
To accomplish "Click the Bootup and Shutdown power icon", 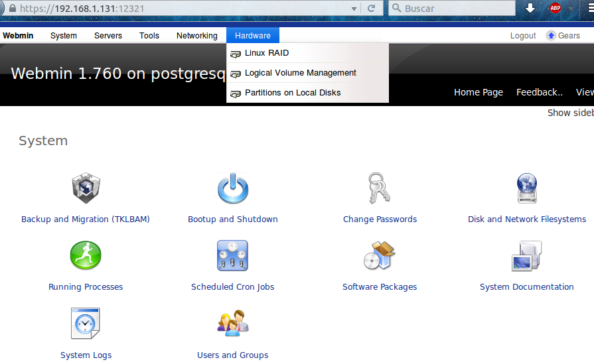I will (233, 189).
